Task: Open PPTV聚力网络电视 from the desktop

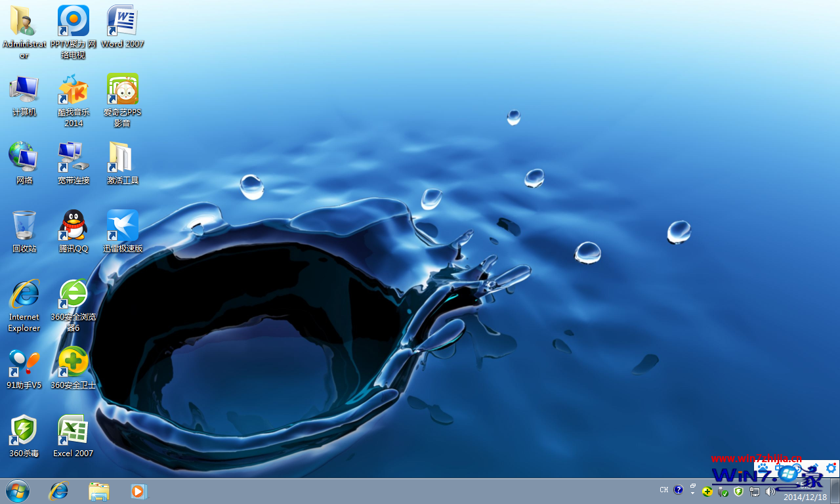Action: coord(73,20)
